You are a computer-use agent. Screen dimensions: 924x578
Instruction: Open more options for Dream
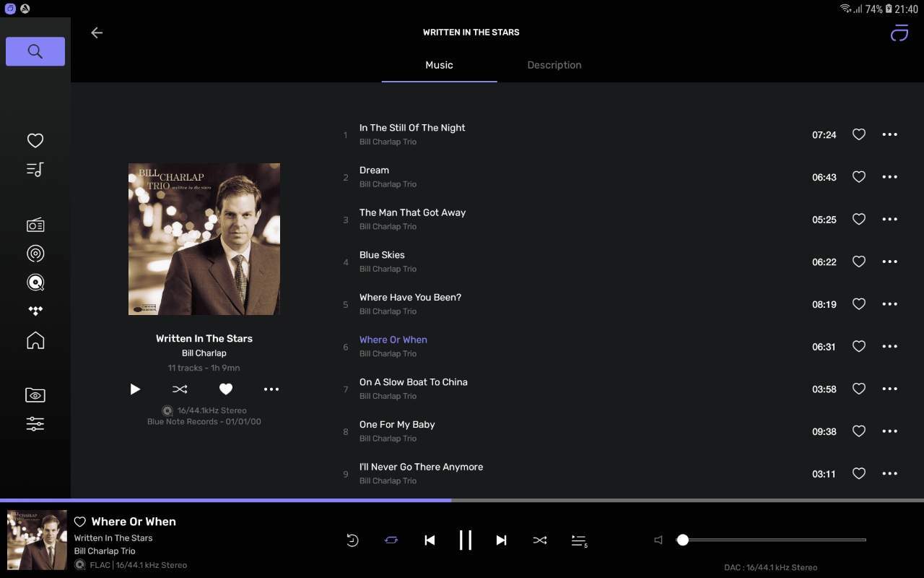coord(890,177)
